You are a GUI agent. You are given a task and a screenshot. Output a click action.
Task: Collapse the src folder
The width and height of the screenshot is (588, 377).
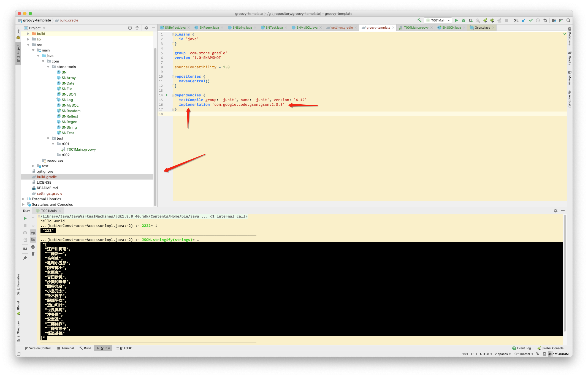tap(28, 45)
